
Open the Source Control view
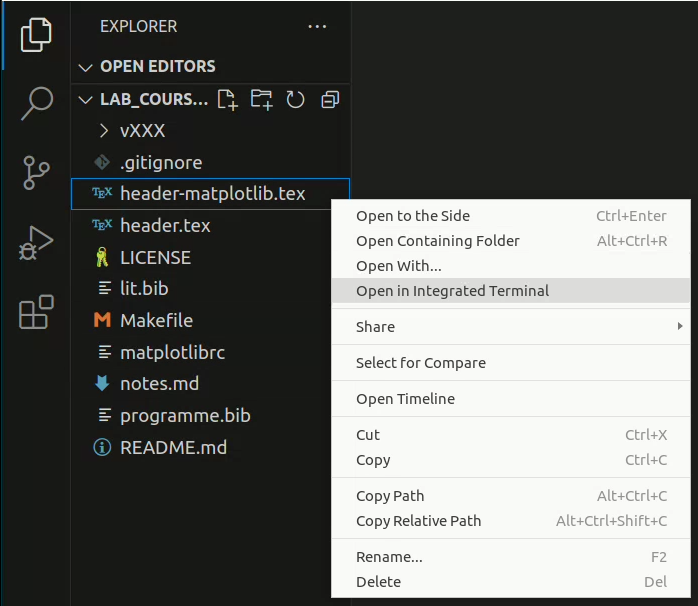pos(36,172)
